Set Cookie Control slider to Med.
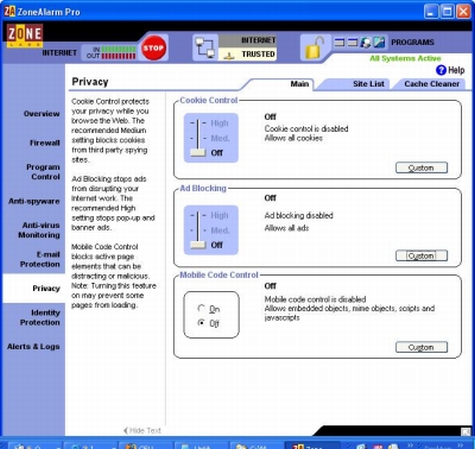This screenshot has width=475, height=449. tap(220, 138)
